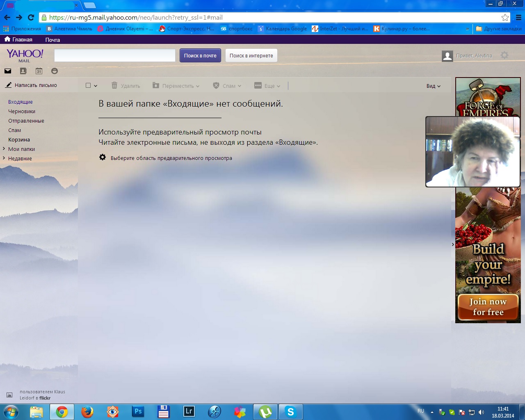Expand the Недавние section
The width and height of the screenshot is (525, 420).
tap(4, 158)
